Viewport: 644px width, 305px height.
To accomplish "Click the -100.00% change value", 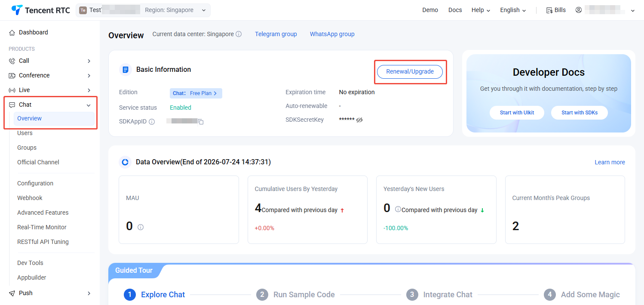I will pyautogui.click(x=396, y=228).
